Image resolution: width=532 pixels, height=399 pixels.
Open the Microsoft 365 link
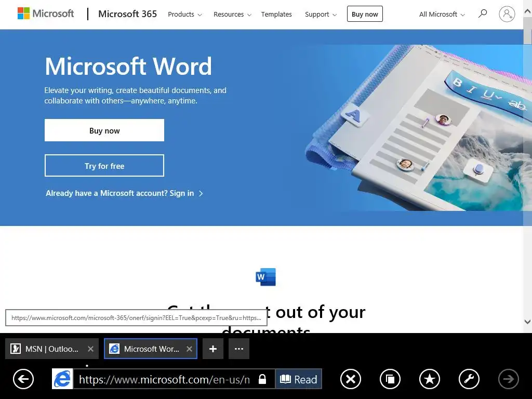[x=128, y=14]
